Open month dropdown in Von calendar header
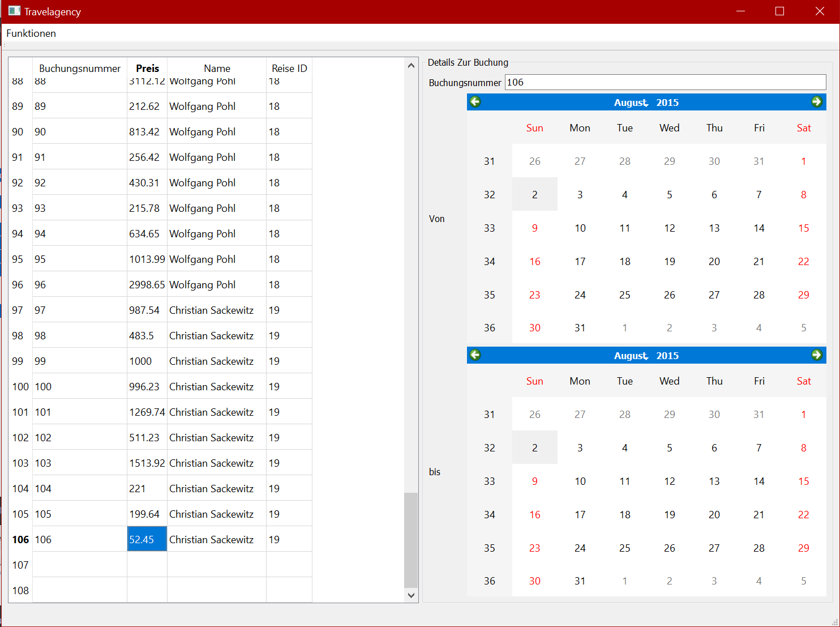 tap(631, 103)
